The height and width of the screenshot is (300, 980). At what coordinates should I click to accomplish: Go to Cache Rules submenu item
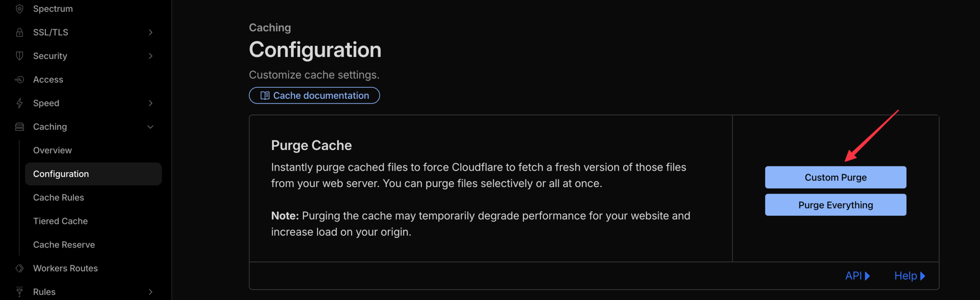point(59,197)
